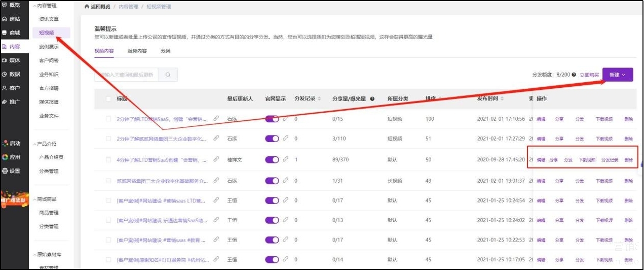Viewport: 644px width, 271px height.
Task: Click the home icon in the breadcrumb
Action: 87,7
